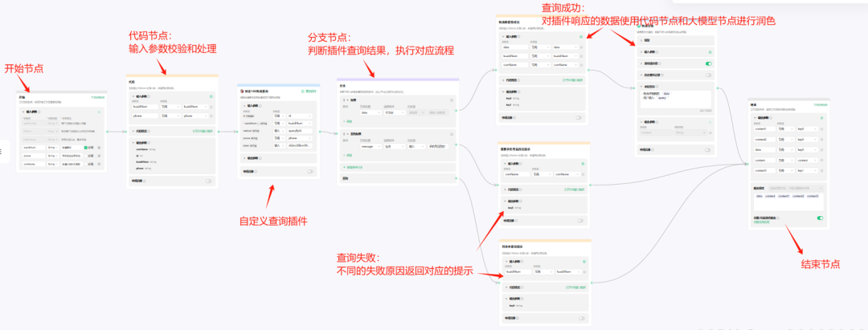Open 输出模式 dropdown in End node

[796, 189]
